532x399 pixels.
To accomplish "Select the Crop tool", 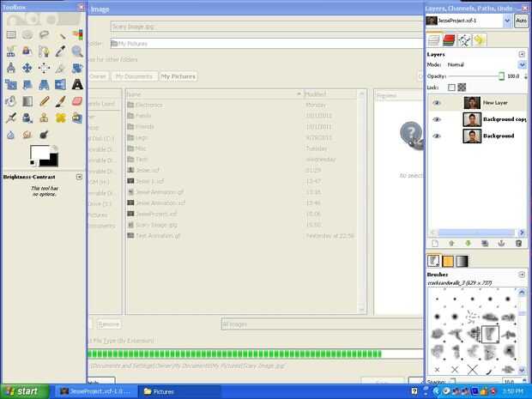I will click(x=61, y=68).
